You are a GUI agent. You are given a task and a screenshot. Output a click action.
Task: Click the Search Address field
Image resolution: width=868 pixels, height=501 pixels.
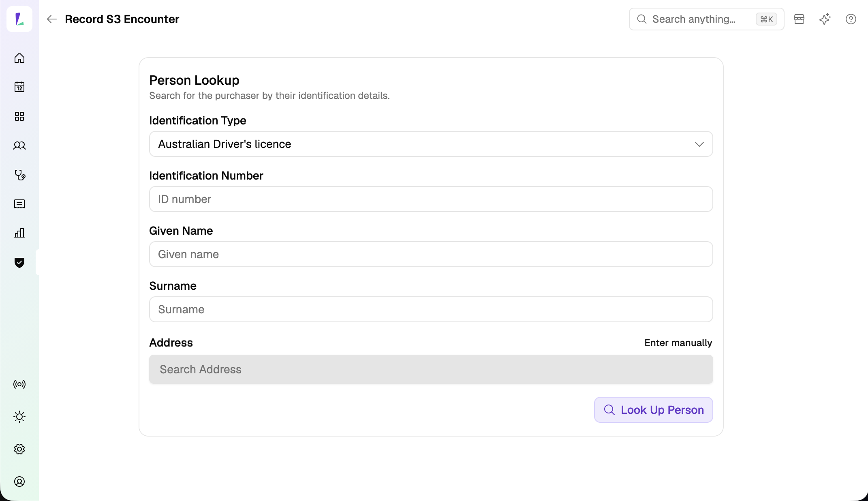point(431,369)
